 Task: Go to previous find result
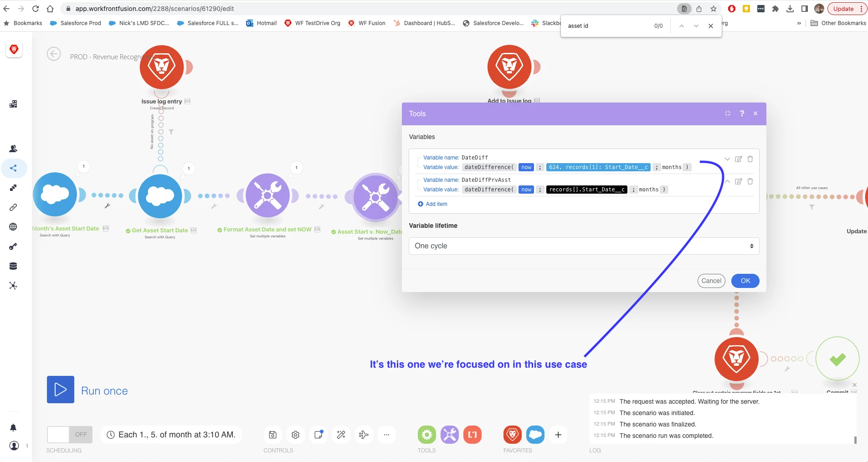682,26
